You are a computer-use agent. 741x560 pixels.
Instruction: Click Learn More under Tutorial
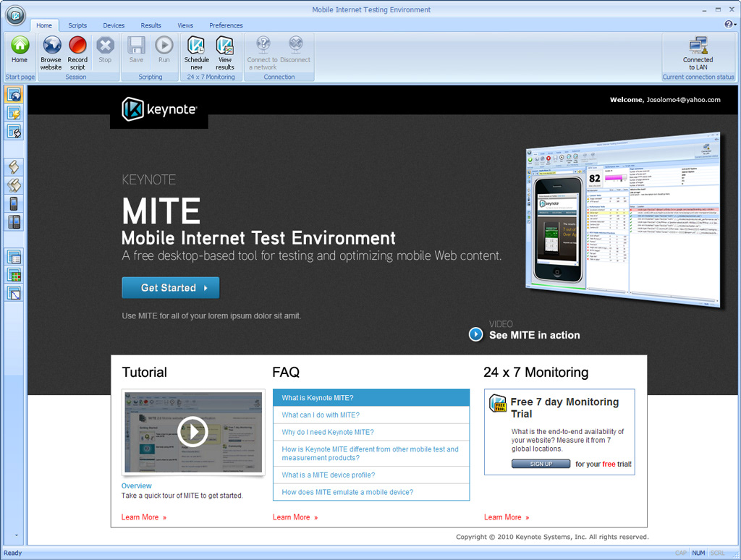[144, 517]
